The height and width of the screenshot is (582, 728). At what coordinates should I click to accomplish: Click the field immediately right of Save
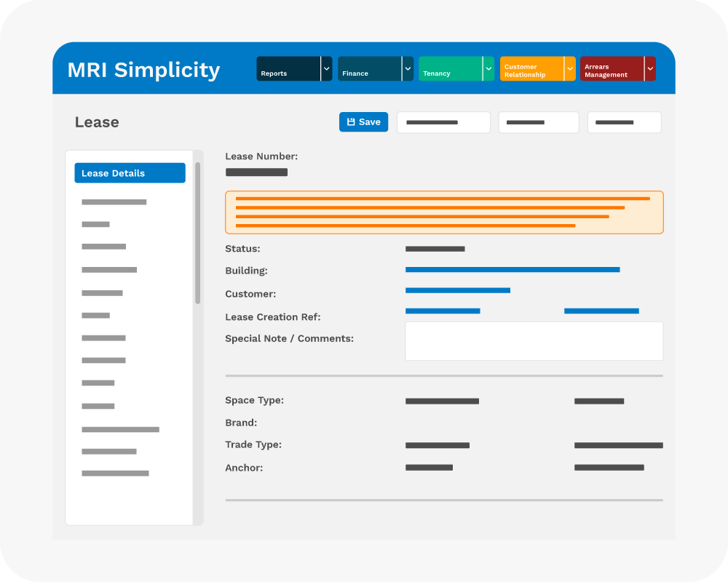click(x=443, y=122)
